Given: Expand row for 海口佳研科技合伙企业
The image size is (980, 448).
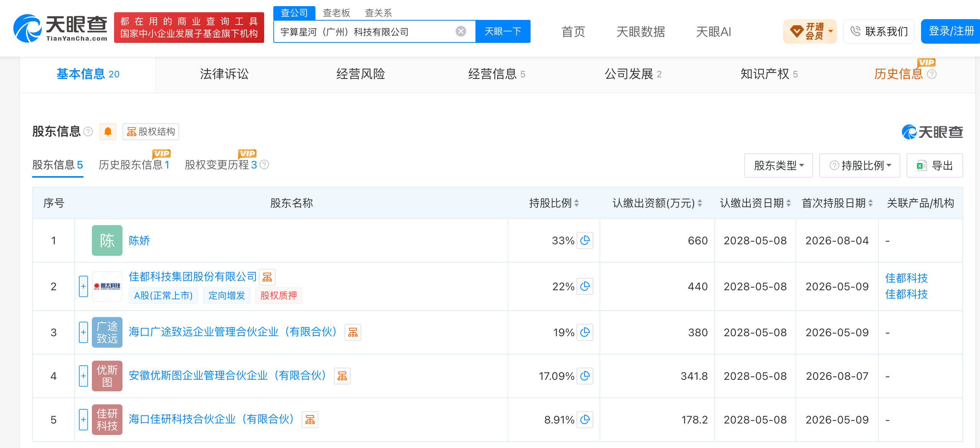Looking at the screenshot, I should [83, 420].
